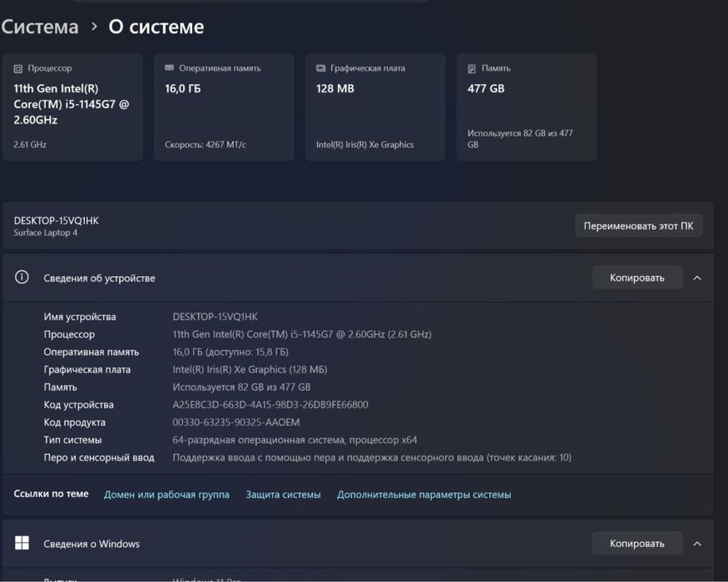Select DESKTOP-15VQ1HK value in Имя устройства row

[215, 317]
